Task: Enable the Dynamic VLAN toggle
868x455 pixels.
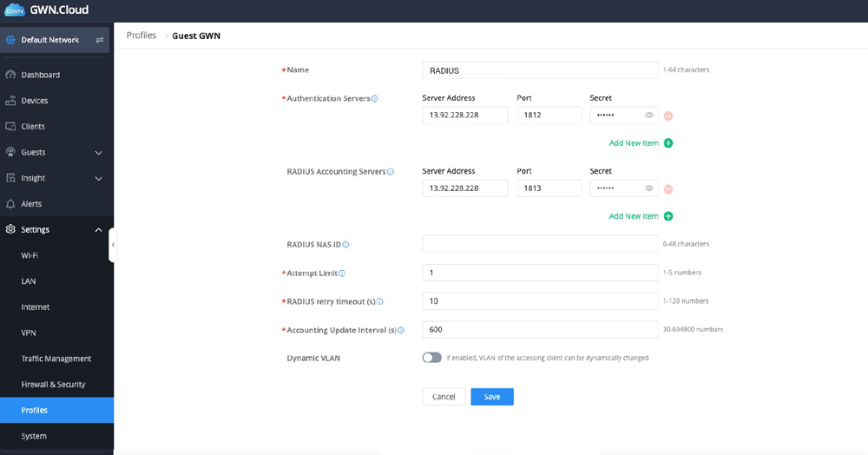Action: click(431, 358)
